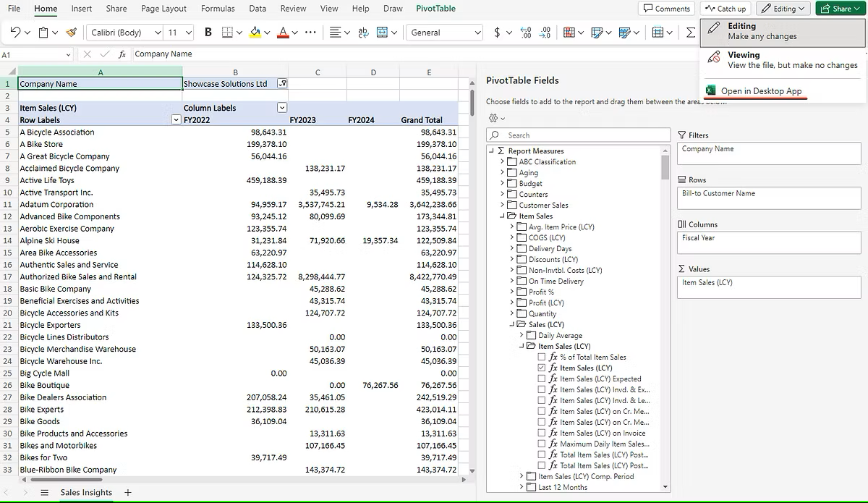Click the Company Name filter icon in B1
This screenshot has width=868, height=503.
pos(282,84)
